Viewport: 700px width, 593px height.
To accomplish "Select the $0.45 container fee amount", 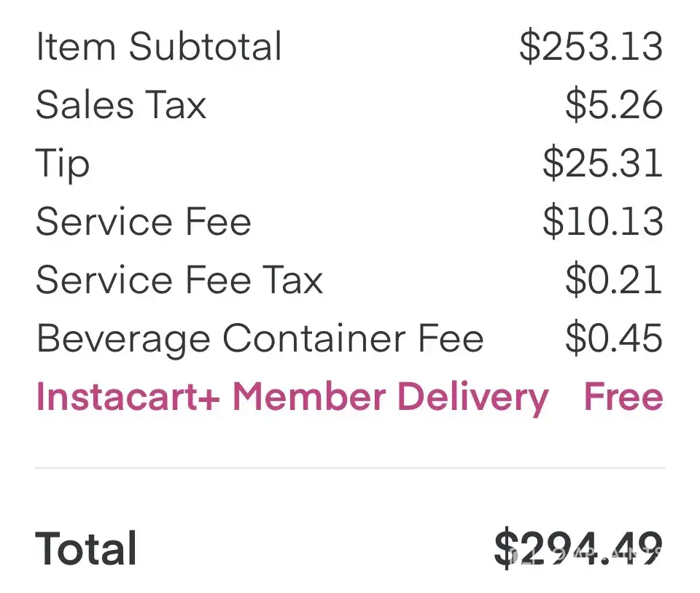I will click(x=613, y=338).
